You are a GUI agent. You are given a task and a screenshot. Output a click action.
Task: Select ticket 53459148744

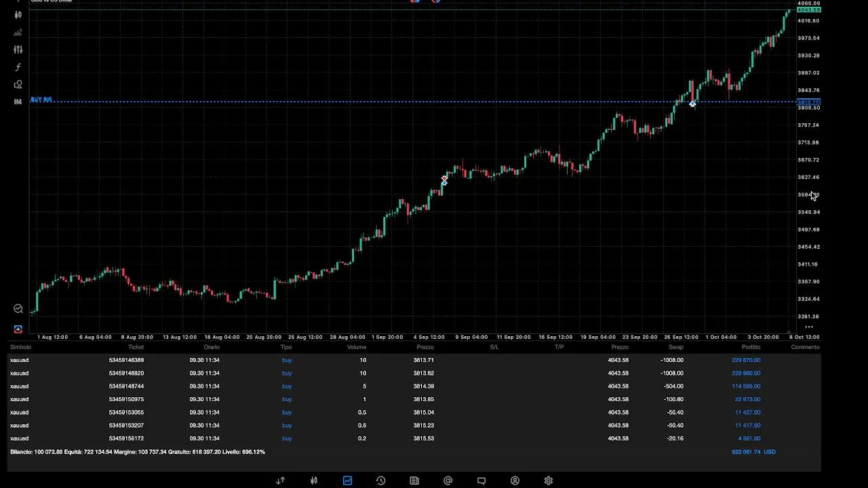(x=126, y=386)
